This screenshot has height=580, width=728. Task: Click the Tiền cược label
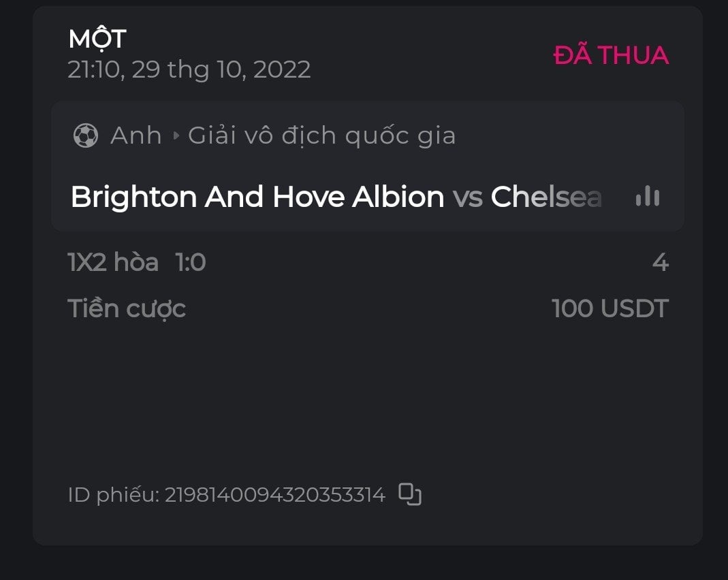(x=127, y=308)
